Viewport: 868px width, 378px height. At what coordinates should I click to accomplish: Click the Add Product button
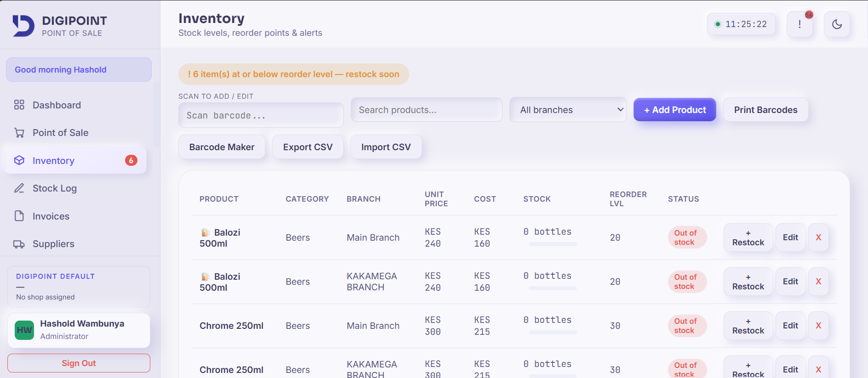[674, 110]
